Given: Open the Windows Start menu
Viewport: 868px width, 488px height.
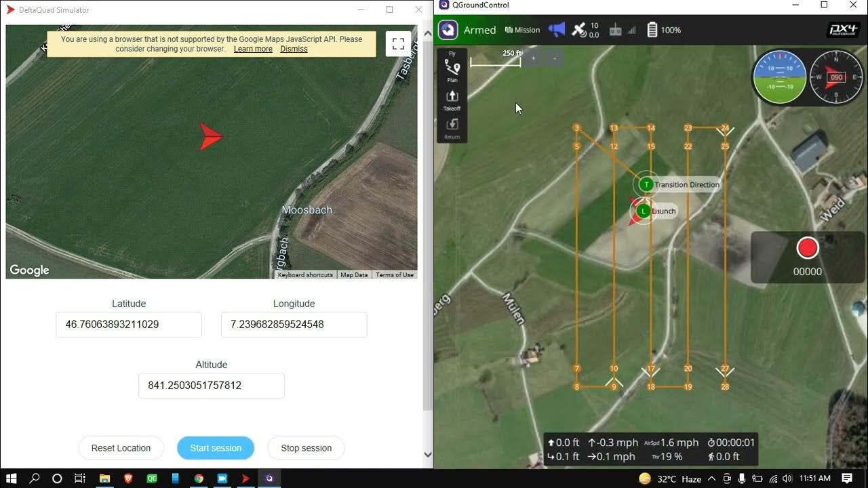Looking at the screenshot, I should 11,479.
